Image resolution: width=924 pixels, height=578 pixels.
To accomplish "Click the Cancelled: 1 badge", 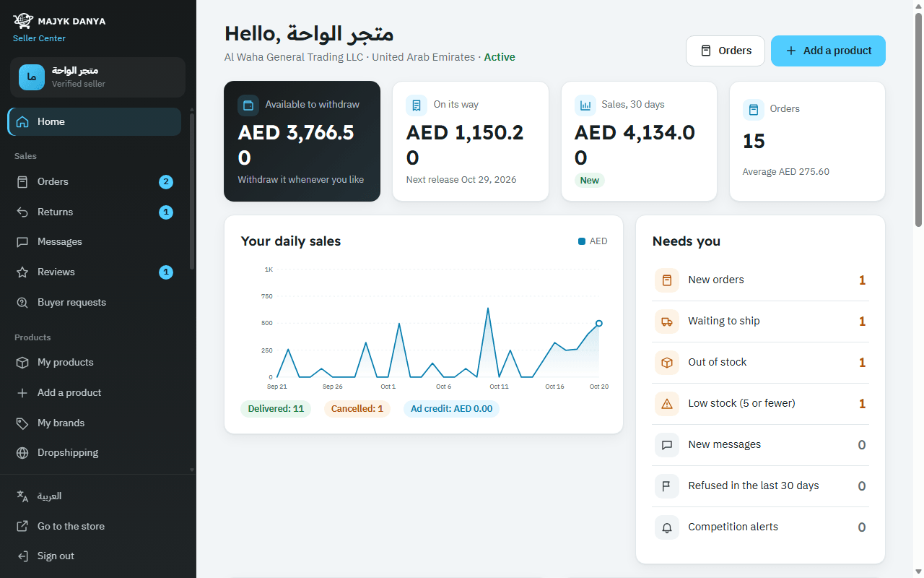I will [x=357, y=409].
